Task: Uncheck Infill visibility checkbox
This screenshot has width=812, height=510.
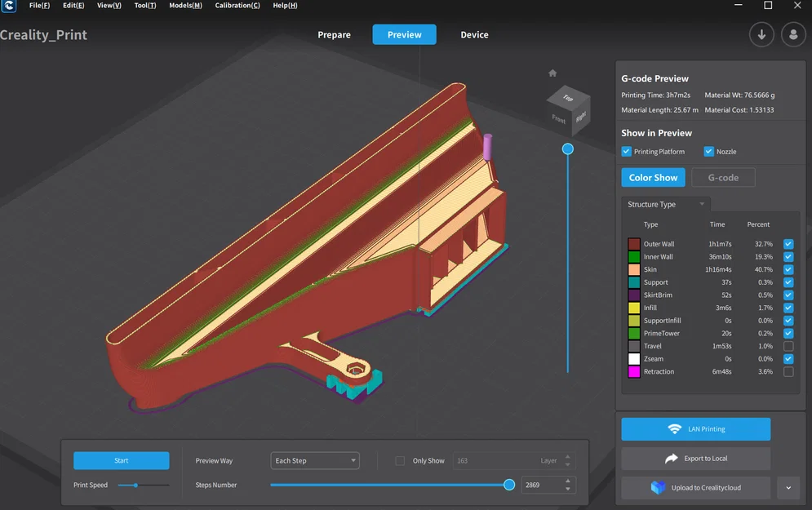Action: (x=788, y=308)
